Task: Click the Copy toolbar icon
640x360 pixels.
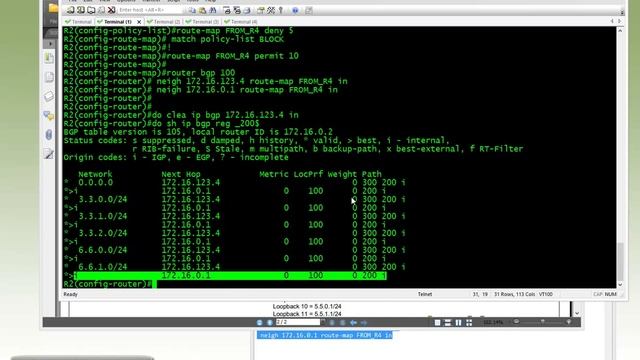Action: (192, 10)
